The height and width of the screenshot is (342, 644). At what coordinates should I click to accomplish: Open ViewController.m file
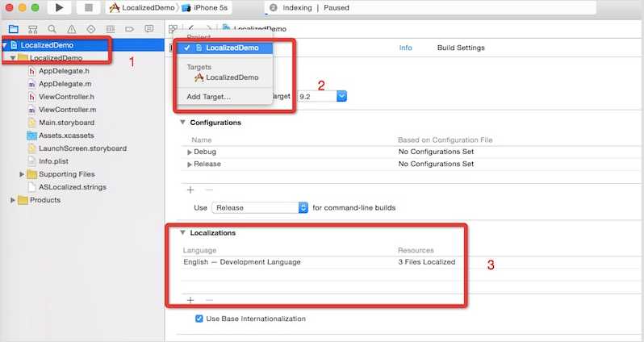click(67, 110)
